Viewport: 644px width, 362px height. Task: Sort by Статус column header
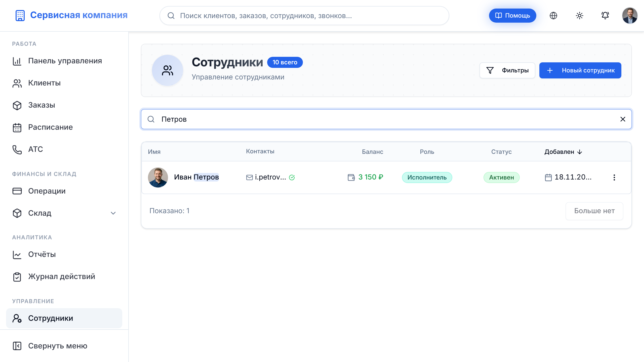click(501, 152)
